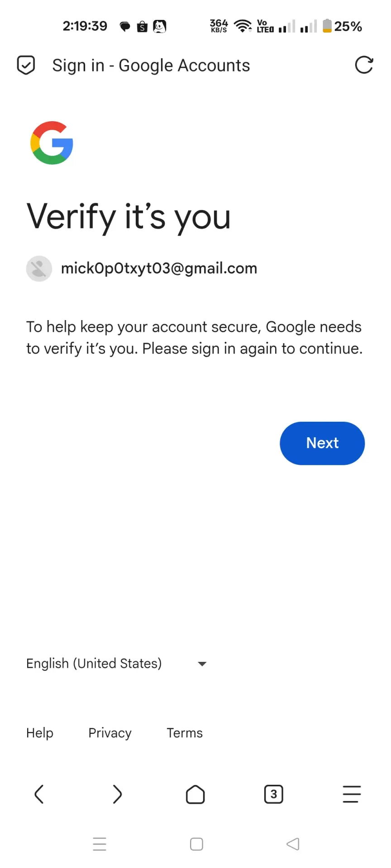Select the mick0p0txyt03@gmail.com account email
The height and width of the screenshot is (868, 391).
tap(159, 269)
